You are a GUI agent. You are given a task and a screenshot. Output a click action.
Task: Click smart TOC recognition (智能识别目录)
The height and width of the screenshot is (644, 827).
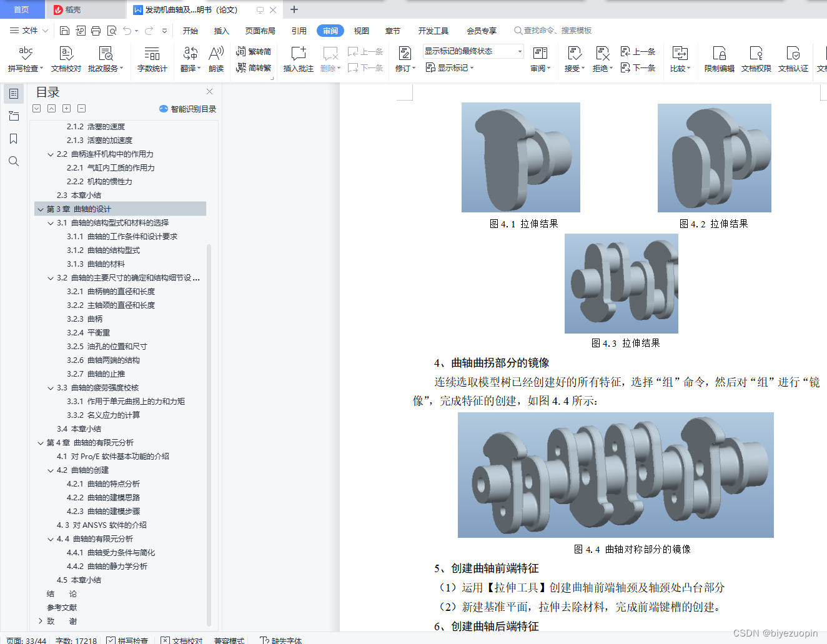tap(187, 109)
